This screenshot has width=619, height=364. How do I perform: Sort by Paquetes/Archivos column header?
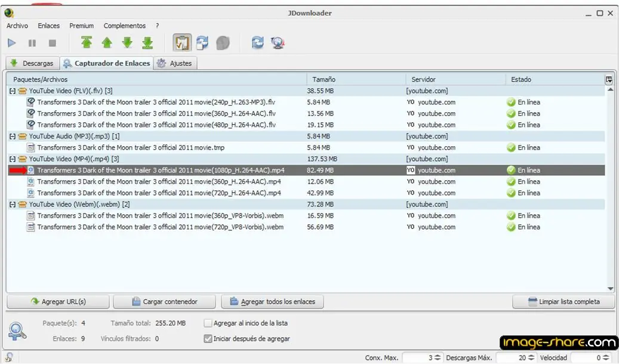(x=157, y=79)
